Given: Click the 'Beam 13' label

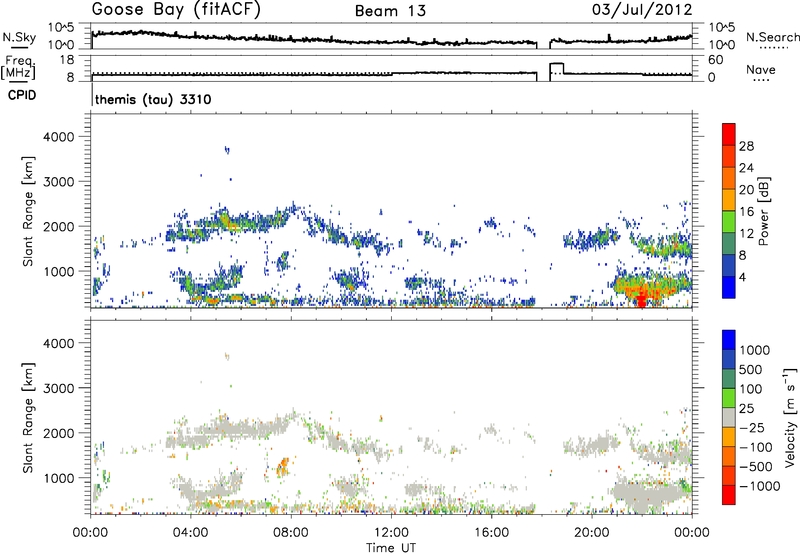Looking at the screenshot, I should tap(390, 11).
